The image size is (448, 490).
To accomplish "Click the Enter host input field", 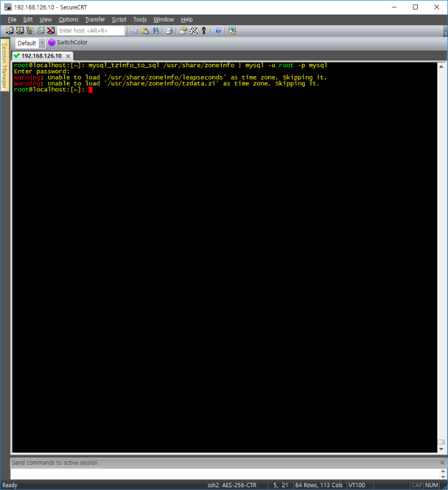I will pos(91,31).
